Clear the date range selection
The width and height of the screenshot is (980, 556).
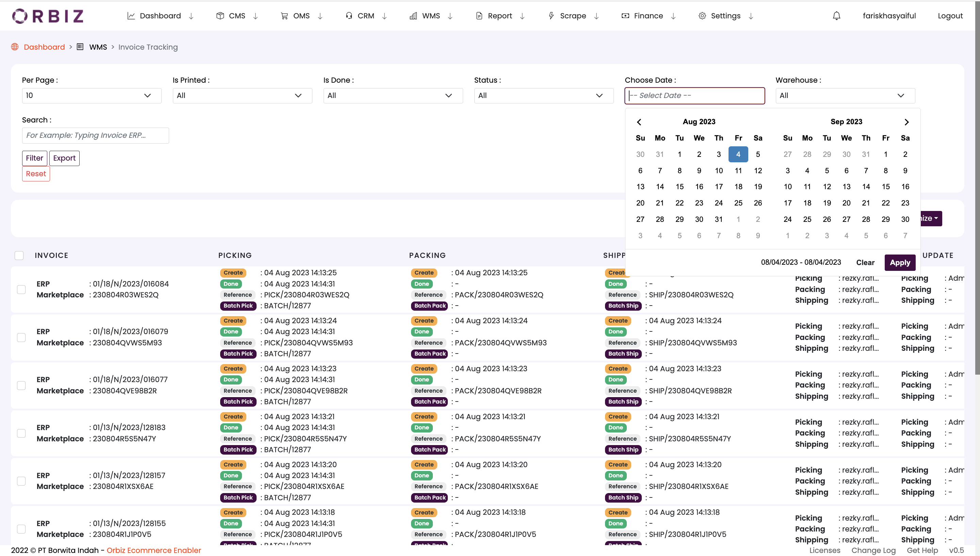point(865,263)
